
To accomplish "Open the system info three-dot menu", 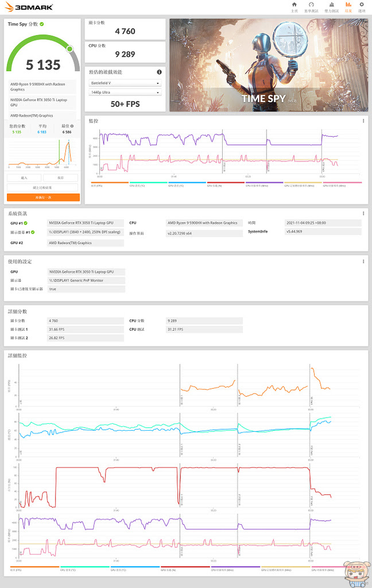I will coord(363,214).
